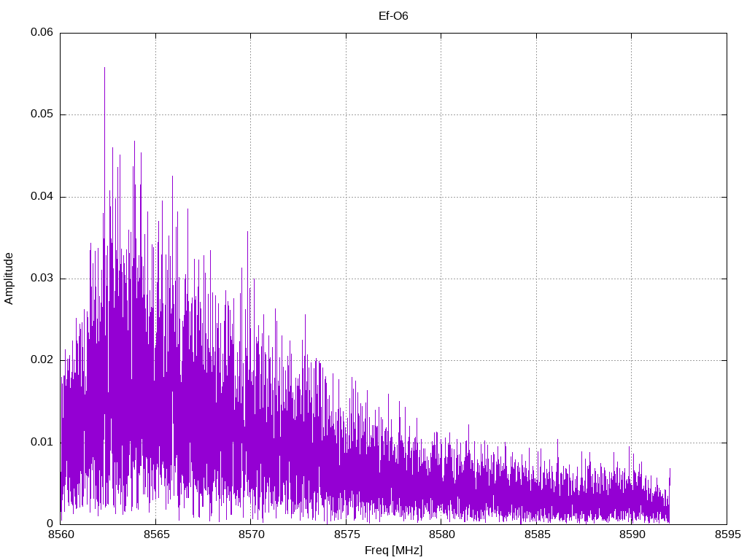Click y-axis tick label 0.06
The width and height of the screenshot is (747, 560).
[x=42, y=32]
